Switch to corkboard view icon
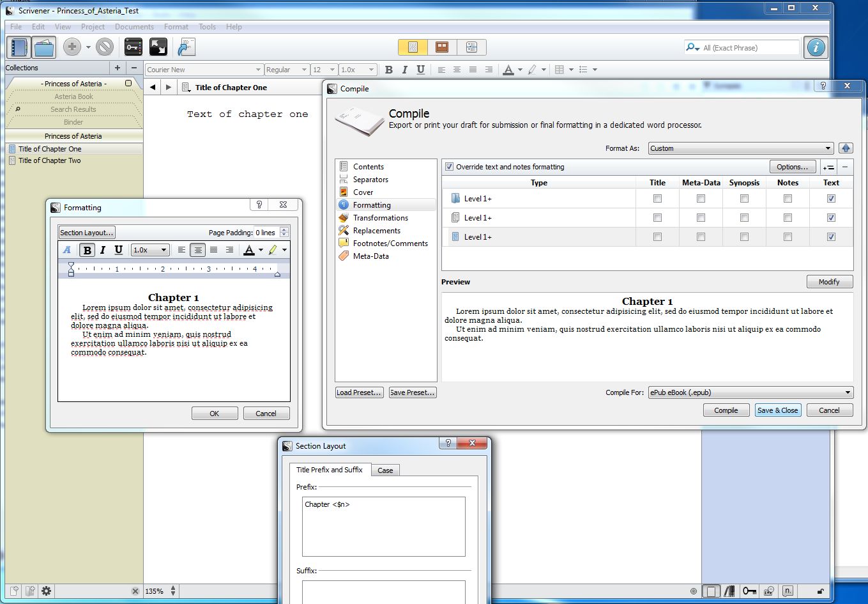The image size is (868, 604). click(x=441, y=47)
